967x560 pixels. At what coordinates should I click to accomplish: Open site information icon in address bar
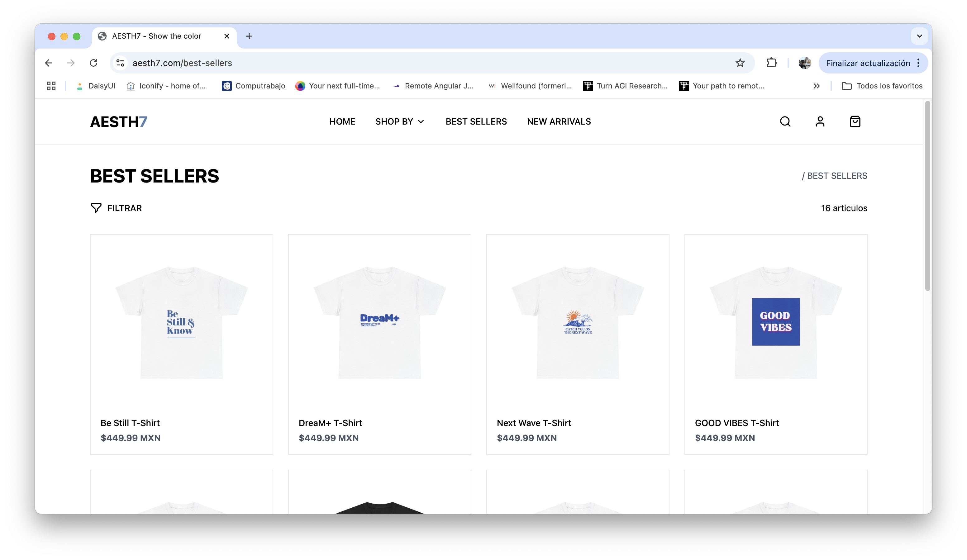(x=120, y=63)
